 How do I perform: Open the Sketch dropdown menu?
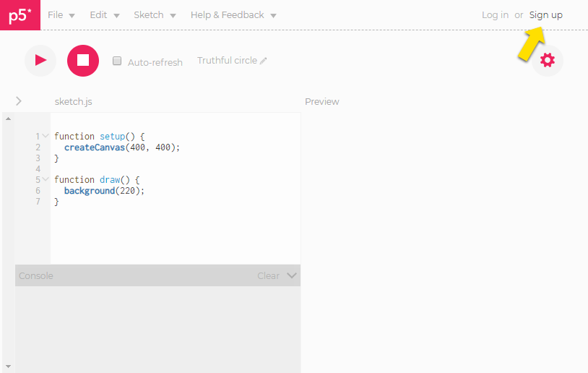(x=155, y=15)
